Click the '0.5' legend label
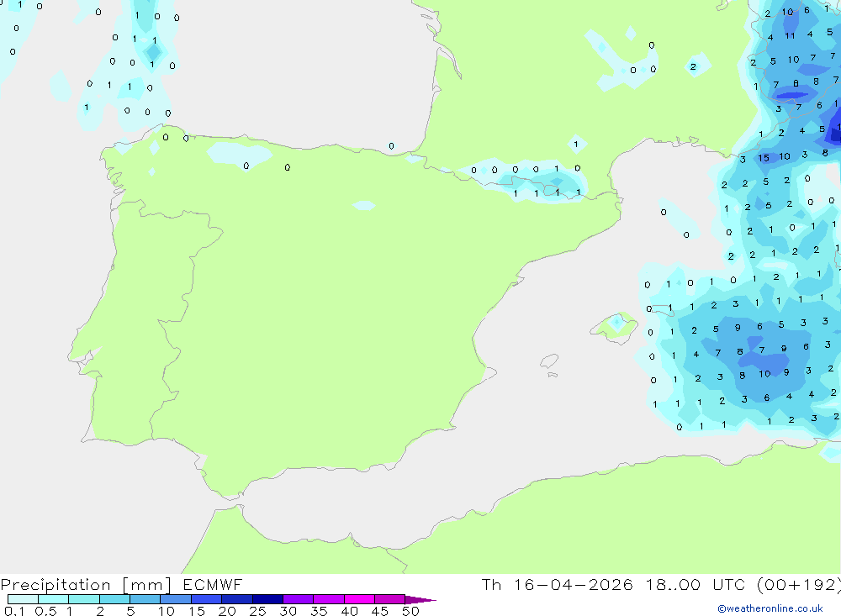841x616 pixels. [x=45, y=611]
